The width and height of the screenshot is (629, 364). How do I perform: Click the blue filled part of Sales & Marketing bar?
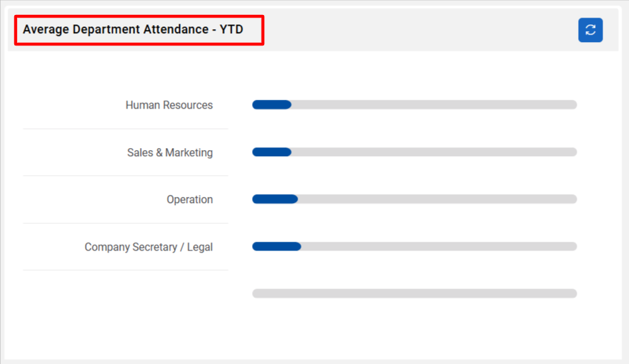(272, 152)
